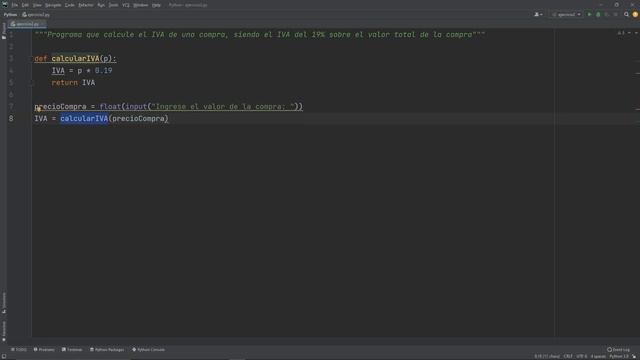Click the docstring comment on line 1
This screenshot has width=640, height=360.
260,35
